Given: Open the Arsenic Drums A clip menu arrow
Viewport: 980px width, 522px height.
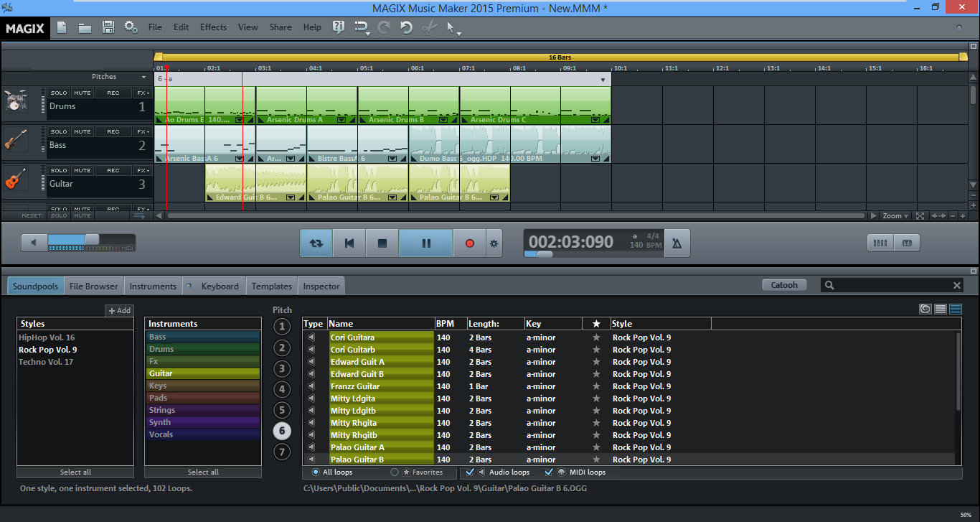Looking at the screenshot, I should 341,120.
